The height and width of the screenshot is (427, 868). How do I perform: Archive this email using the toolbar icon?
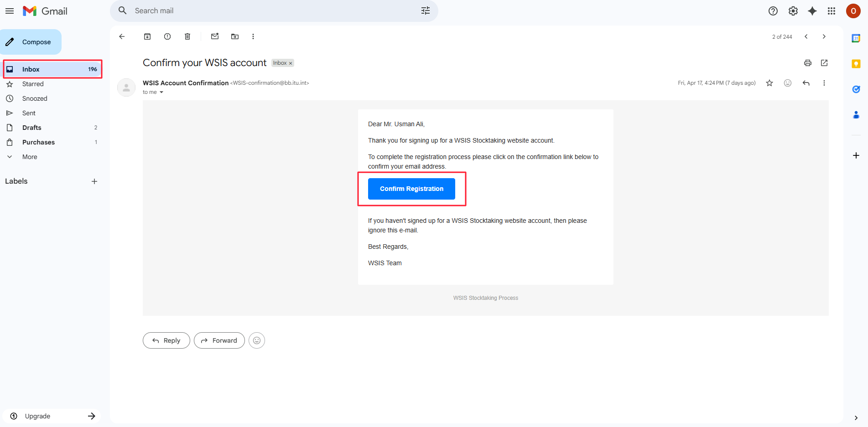[147, 36]
